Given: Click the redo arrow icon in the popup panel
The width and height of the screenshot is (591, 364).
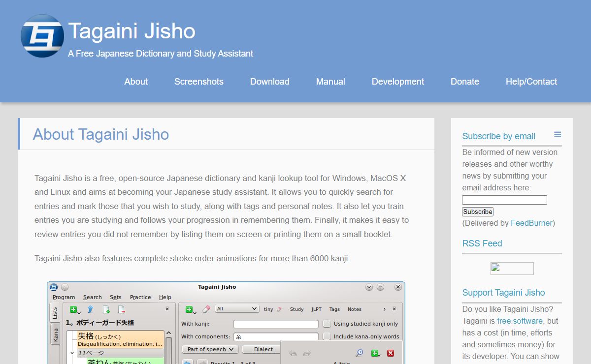Looking at the screenshot, I should pos(307,353).
